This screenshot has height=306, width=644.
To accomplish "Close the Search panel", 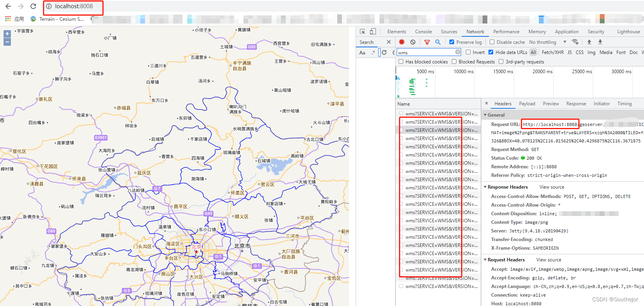I will (x=388, y=42).
